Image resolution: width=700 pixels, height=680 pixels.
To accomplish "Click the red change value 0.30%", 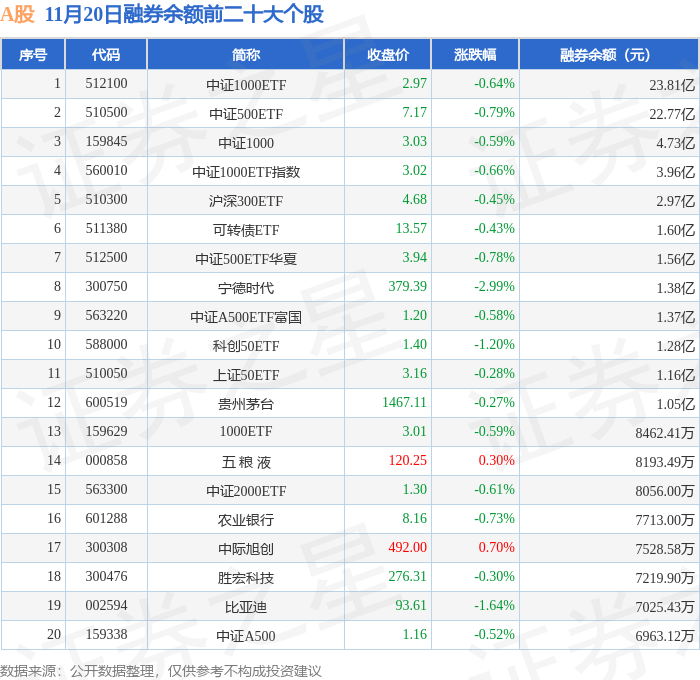I will pos(496,460).
